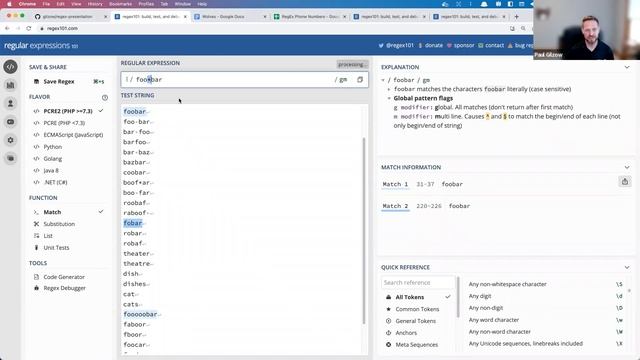
Task: Click the Search reference field
Action: tap(418, 282)
